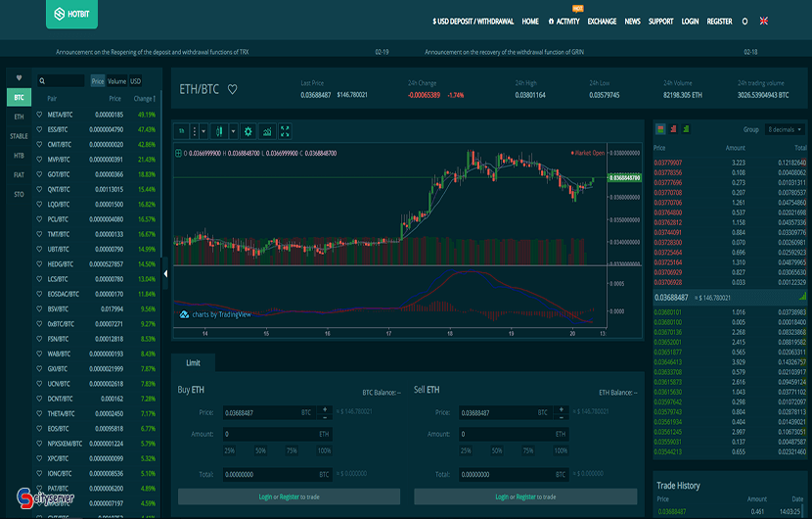Toggle favorite for META/BTC pair
This screenshot has width=812, height=519.
39,115
